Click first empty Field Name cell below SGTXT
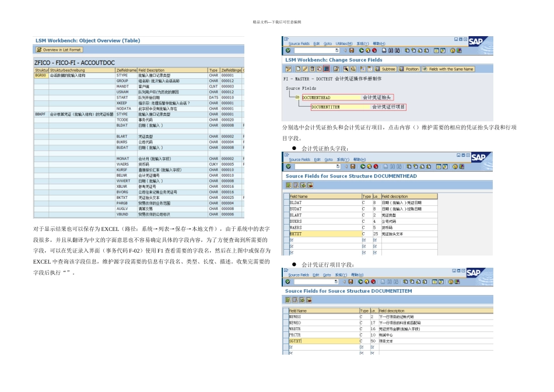The width and height of the screenshot is (554, 392). (324, 347)
